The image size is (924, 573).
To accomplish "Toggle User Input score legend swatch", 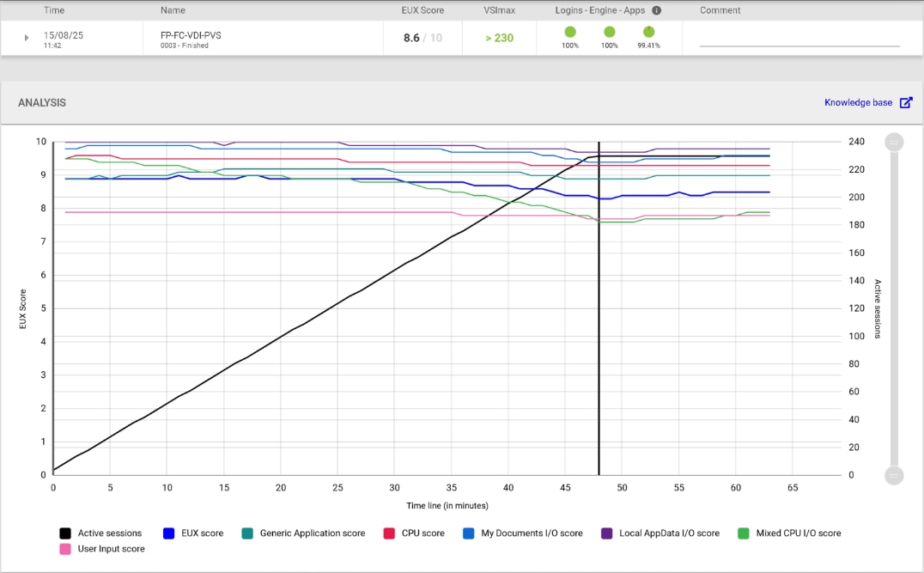I will [64, 549].
